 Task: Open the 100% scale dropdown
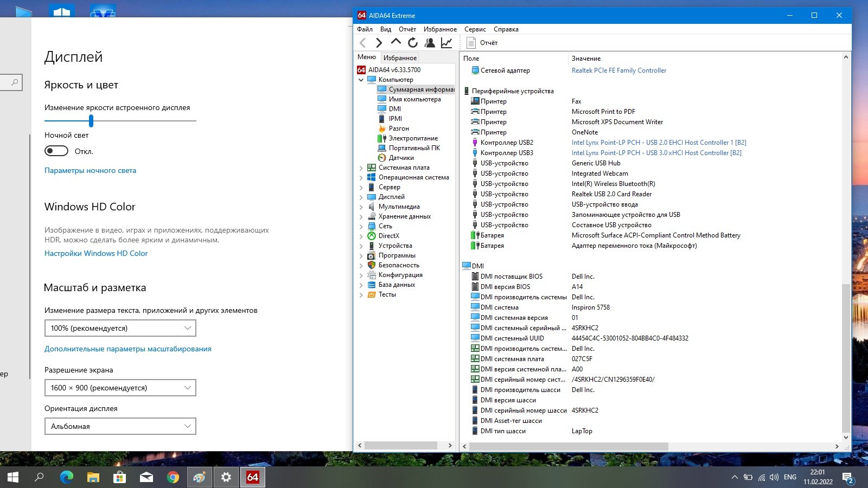pos(120,328)
